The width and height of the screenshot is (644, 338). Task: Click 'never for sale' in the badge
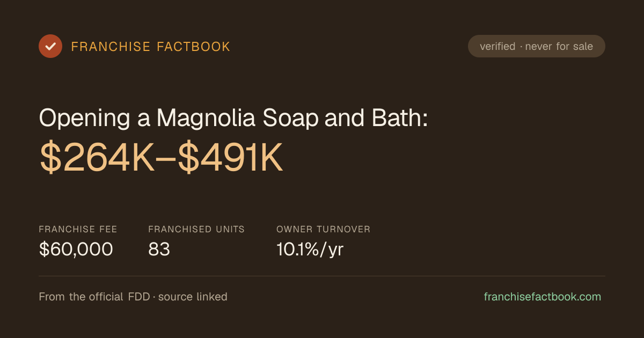click(x=559, y=46)
